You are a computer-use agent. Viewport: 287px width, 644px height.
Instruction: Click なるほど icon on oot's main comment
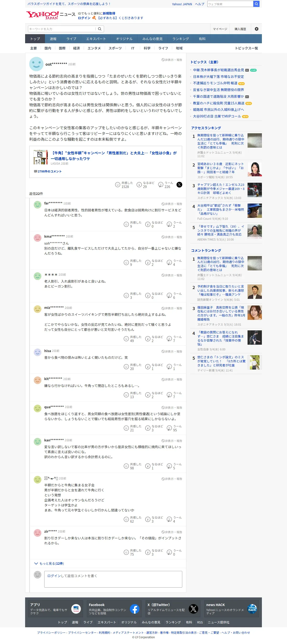pos(139,185)
